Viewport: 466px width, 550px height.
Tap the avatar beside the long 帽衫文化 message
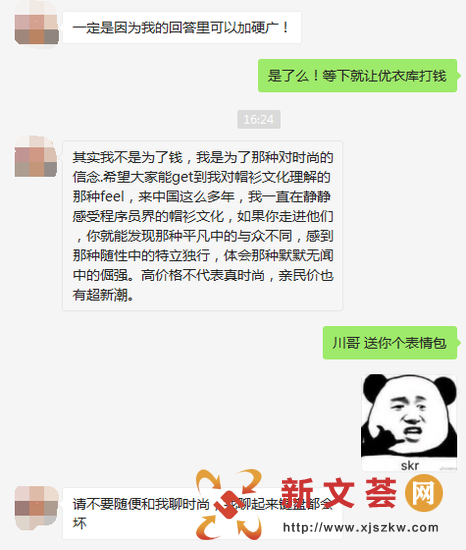coord(36,156)
